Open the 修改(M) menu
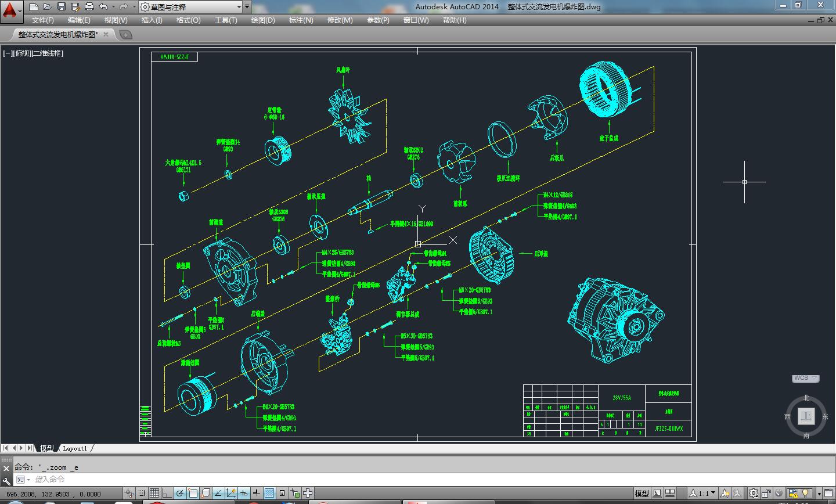 click(340, 20)
